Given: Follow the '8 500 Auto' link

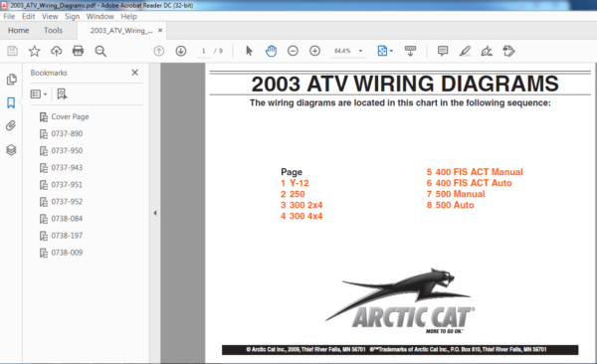Looking at the screenshot, I should click(x=450, y=205).
